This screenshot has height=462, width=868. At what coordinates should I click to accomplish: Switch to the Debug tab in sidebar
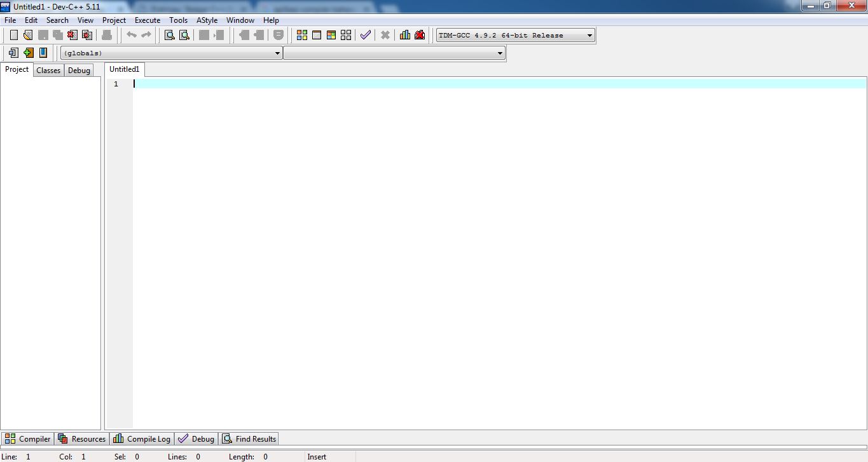pos(79,71)
